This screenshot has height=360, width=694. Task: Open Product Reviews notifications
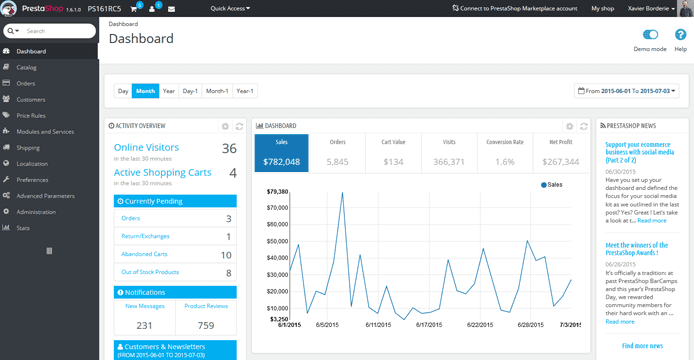(206, 306)
